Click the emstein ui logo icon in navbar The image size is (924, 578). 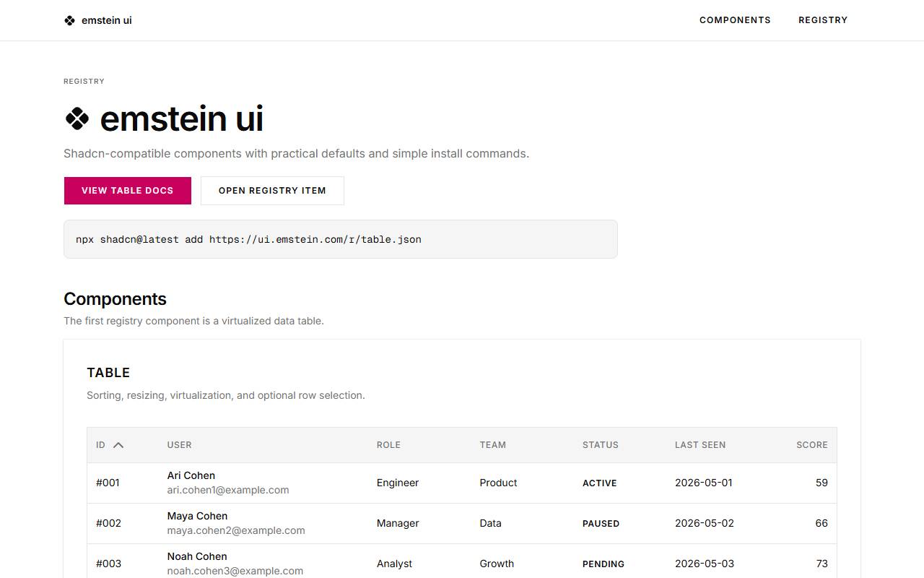tap(69, 20)
